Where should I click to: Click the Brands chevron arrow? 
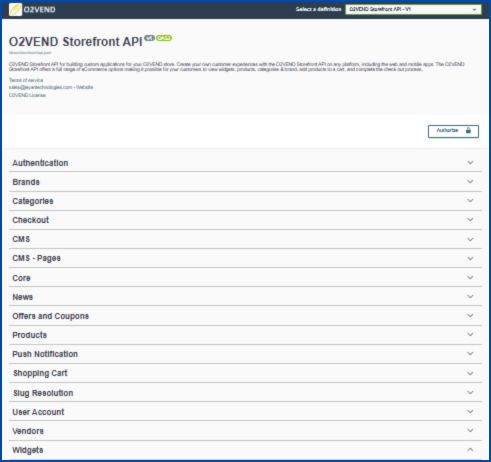[x=470, y=182]
